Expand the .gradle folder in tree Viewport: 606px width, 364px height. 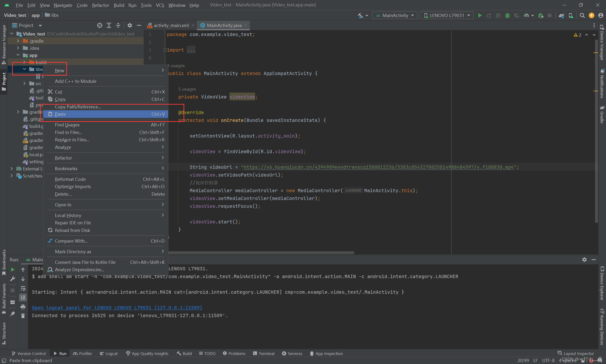(x=18, y=41)
